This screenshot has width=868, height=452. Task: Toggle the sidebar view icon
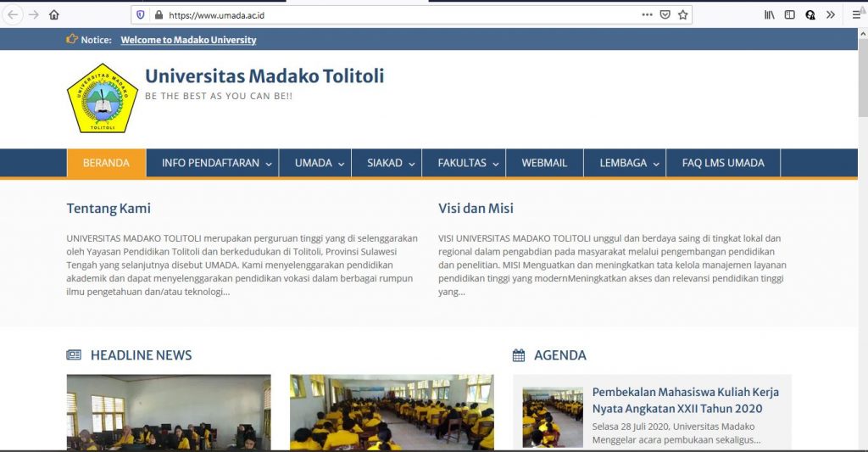790,15
